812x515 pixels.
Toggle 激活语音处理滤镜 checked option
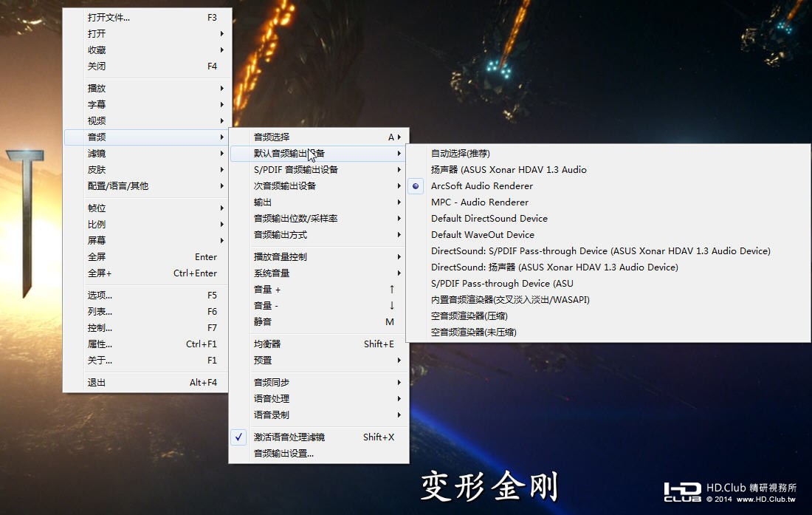(x=318, y=437)
